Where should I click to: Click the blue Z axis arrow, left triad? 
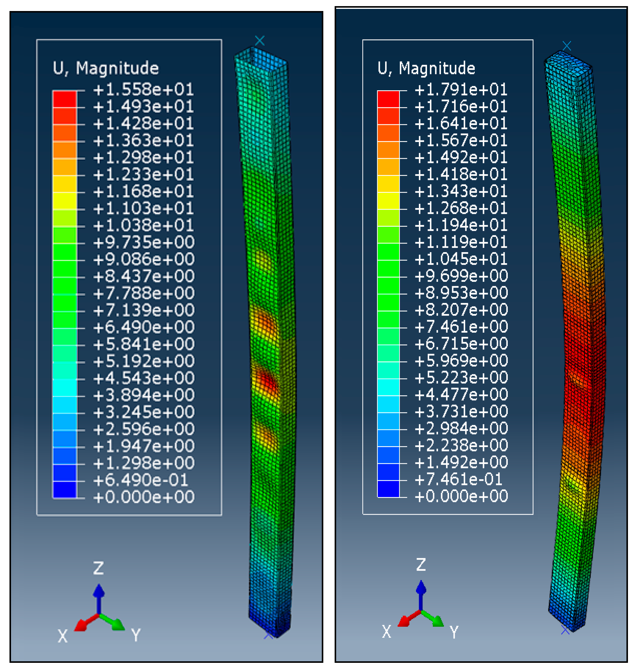point(98,593)
